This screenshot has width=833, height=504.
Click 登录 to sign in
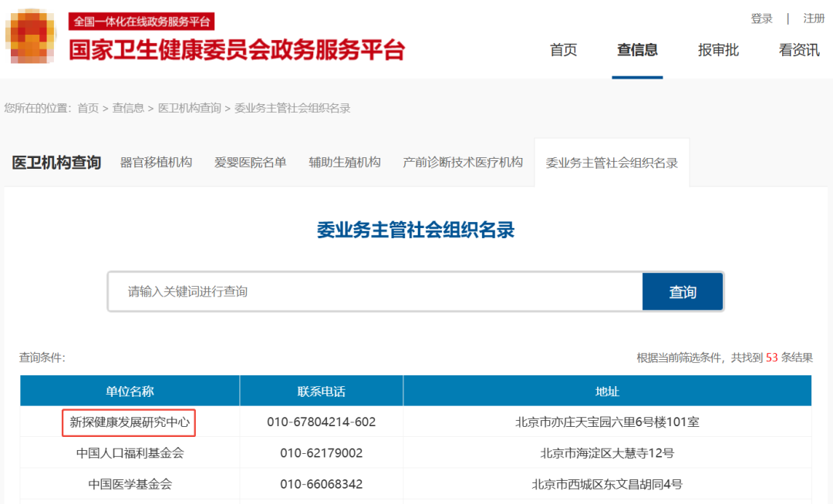click(761, 18)
